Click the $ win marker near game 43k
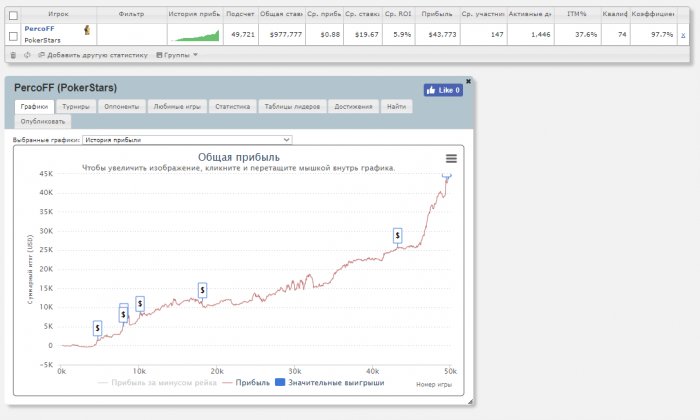700x420 pixels. pos(397,236)
